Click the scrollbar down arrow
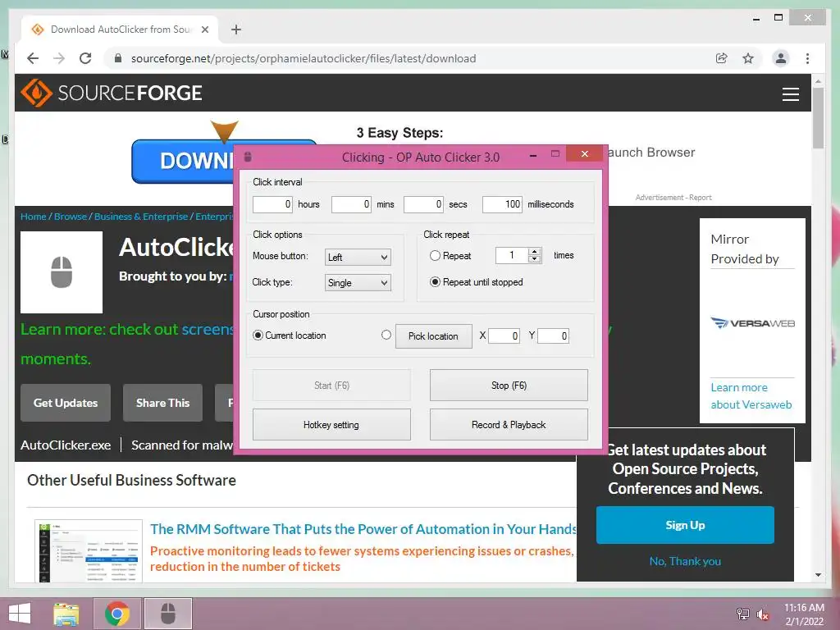 pyautogui.click(x=818, y=575)
